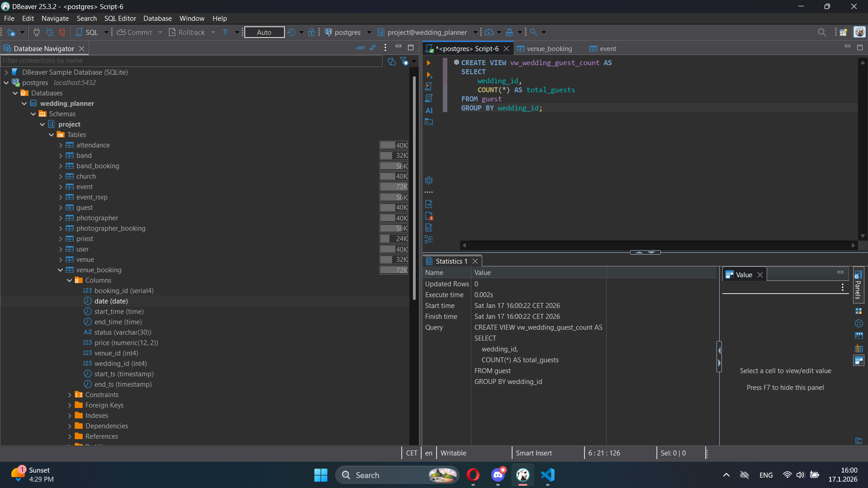Image resolution: width=868 pixels, height=488 pixels.
Task: Collapse the venue_booking table node
Action: tap(61, 270)
